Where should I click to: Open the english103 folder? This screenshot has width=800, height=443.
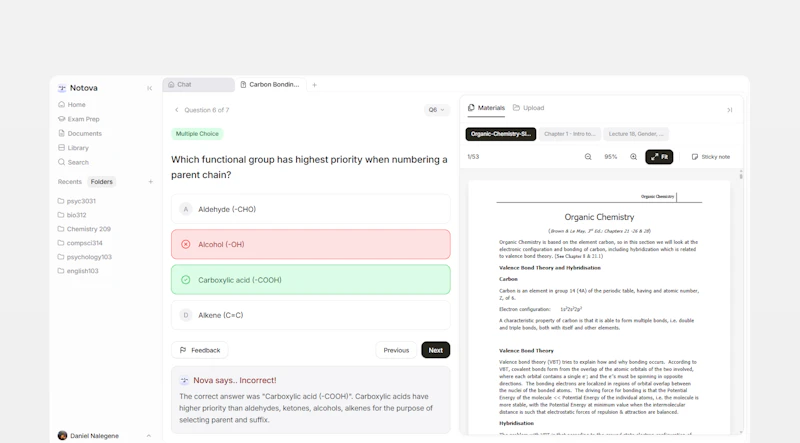tap(78, 270)
